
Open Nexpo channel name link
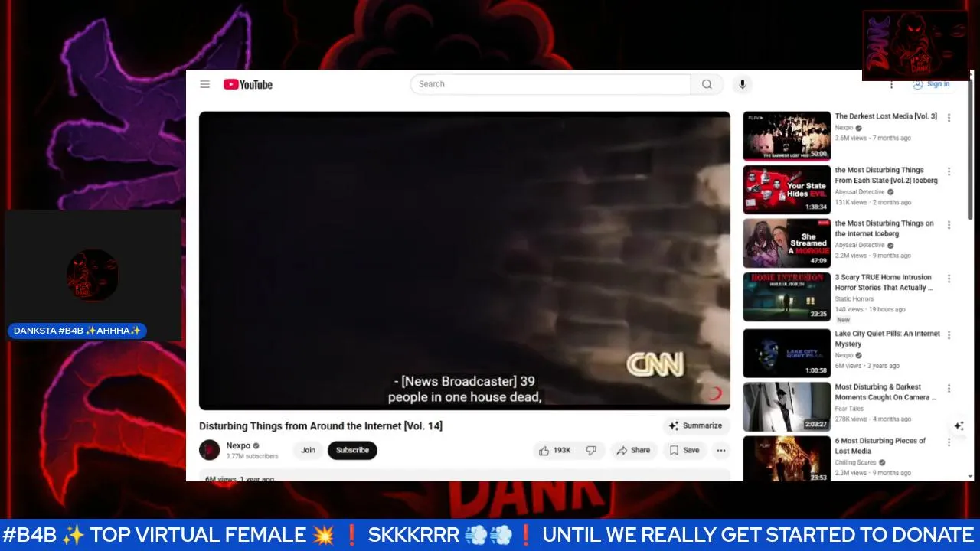click(x=238, y=445)
